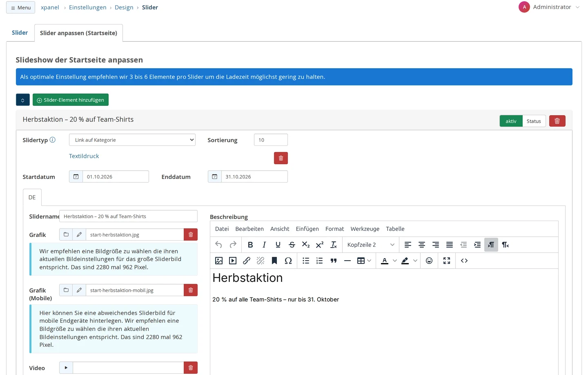Screen dimensions: 588x375
Task: Delete the Herbstaktion slider element
Action: [x=557, y=121]
